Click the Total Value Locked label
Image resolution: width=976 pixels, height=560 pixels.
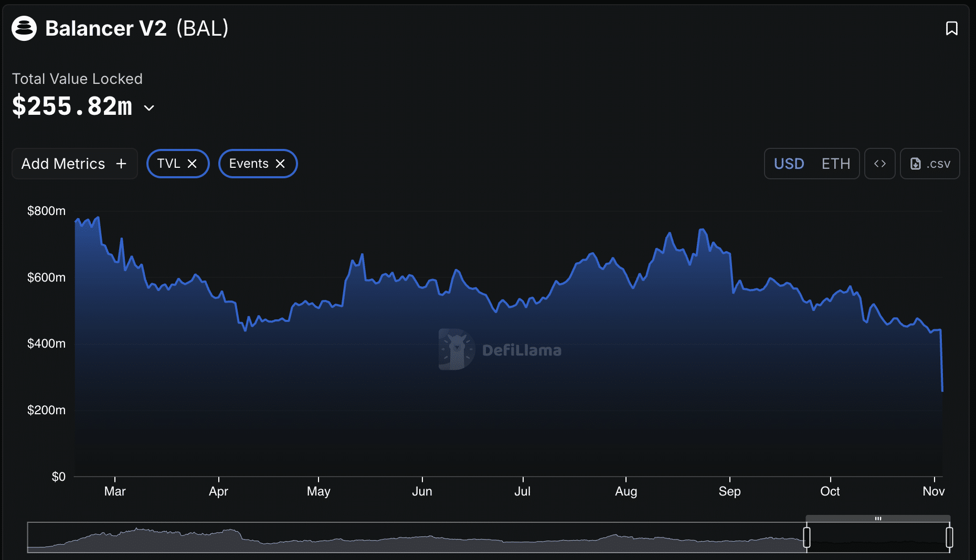coord(77,79)
